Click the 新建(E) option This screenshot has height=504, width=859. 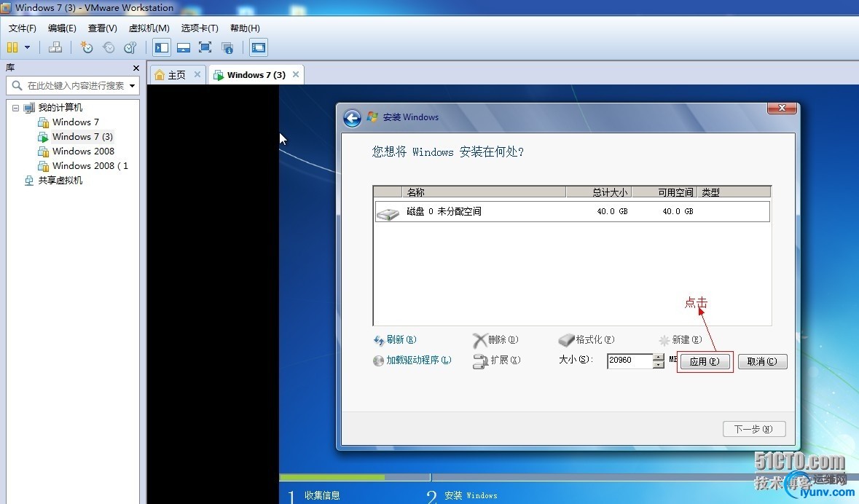coord(680,340)
